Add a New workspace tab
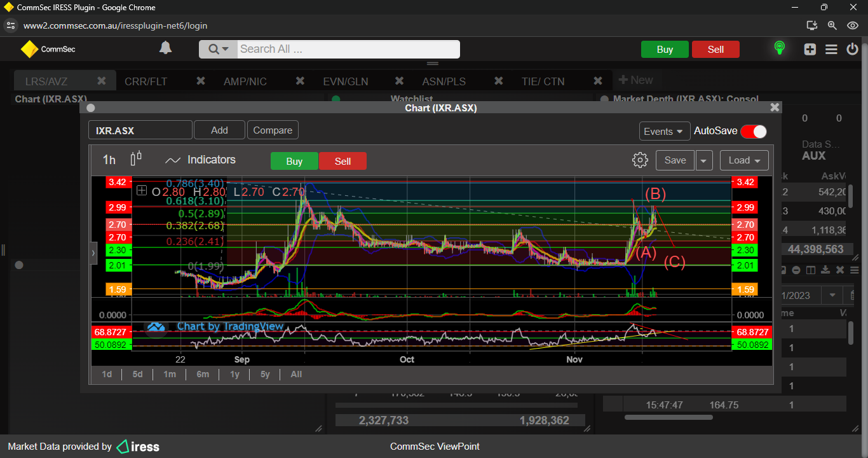The width and height of the screenshot is (868, 458). [635, 80]
